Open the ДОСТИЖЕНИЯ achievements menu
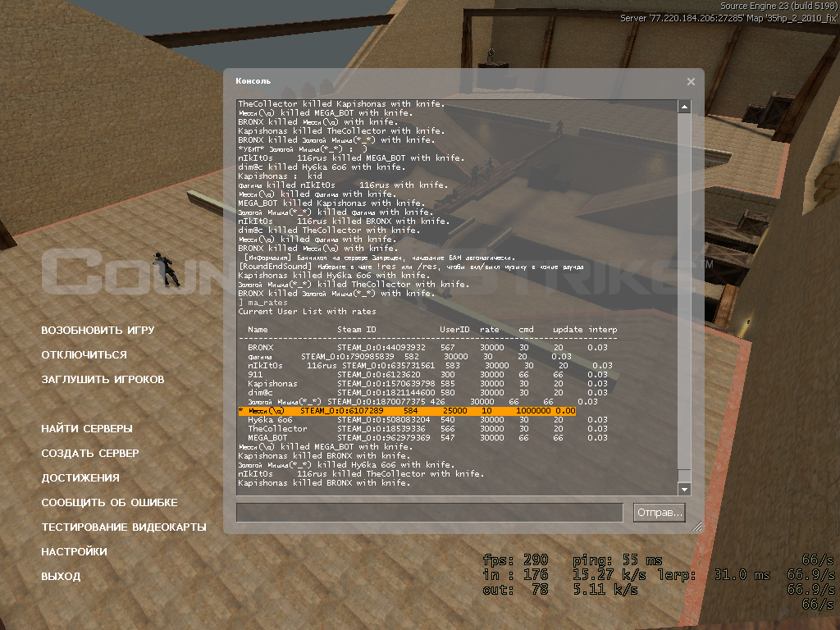 point(80,478)
